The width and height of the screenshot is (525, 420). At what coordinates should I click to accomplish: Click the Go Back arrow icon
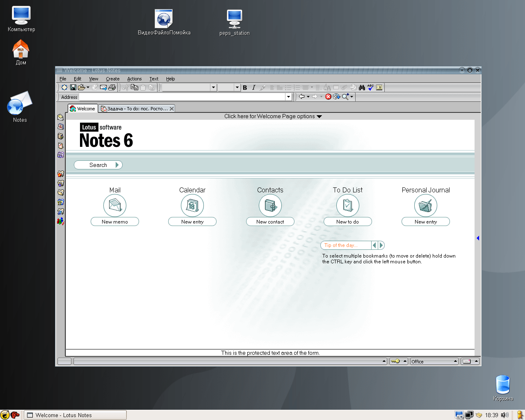click(x=301, y=97)
